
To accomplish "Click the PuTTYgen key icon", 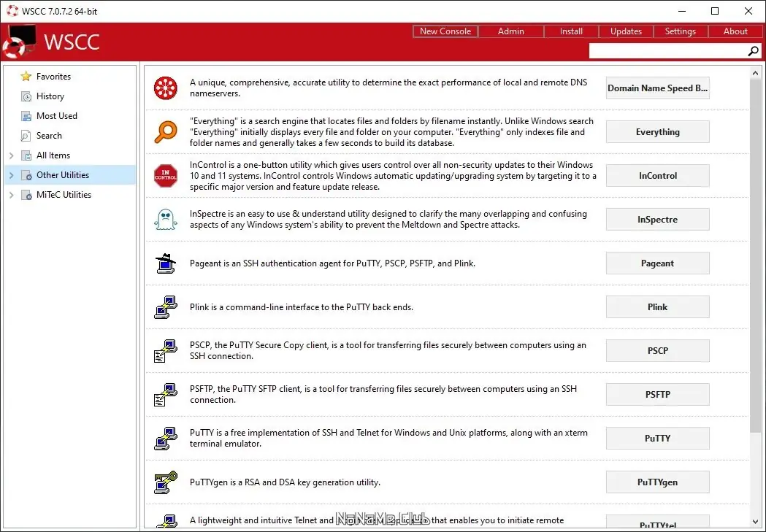I will point(166,482).
